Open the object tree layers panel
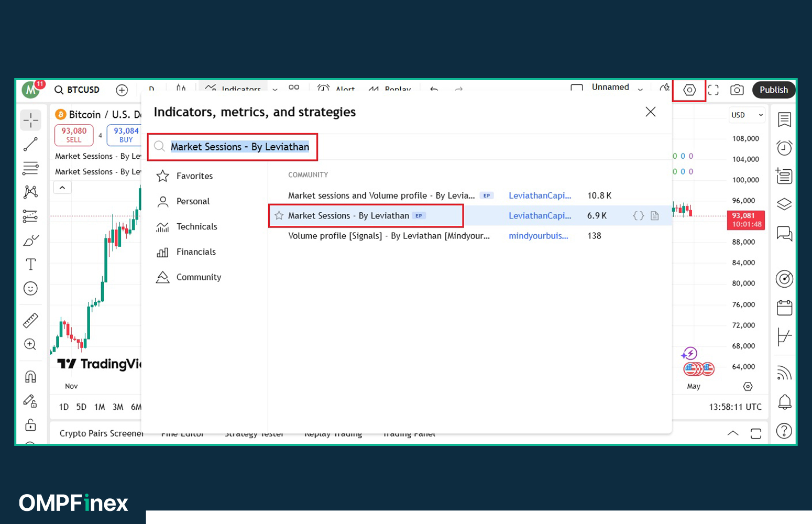Screen dimensions: 812x524 pos(784,204)
